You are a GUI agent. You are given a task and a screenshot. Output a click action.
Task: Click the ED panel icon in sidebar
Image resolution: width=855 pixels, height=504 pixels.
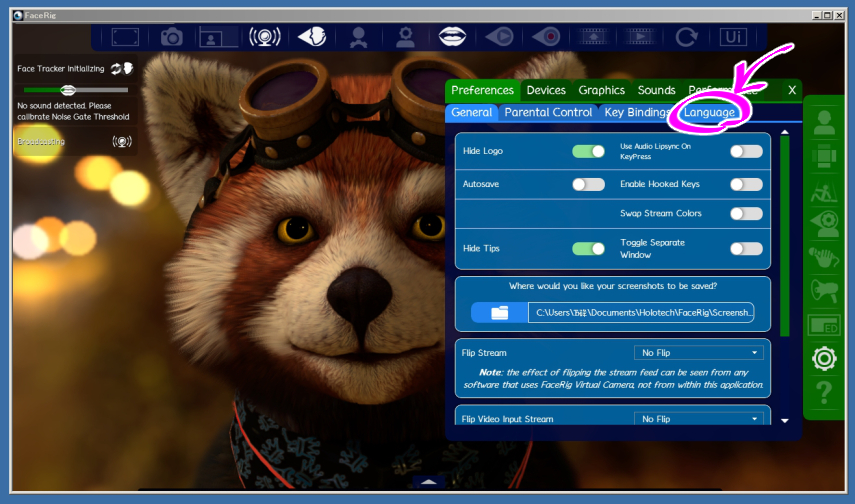pos(824,325)
